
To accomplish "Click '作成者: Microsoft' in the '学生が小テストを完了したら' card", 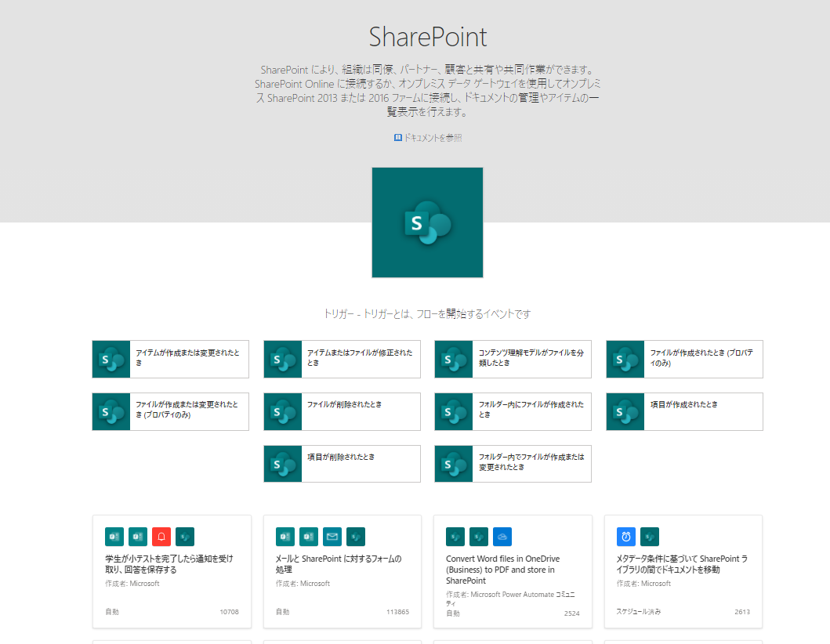I will (132, 583).
